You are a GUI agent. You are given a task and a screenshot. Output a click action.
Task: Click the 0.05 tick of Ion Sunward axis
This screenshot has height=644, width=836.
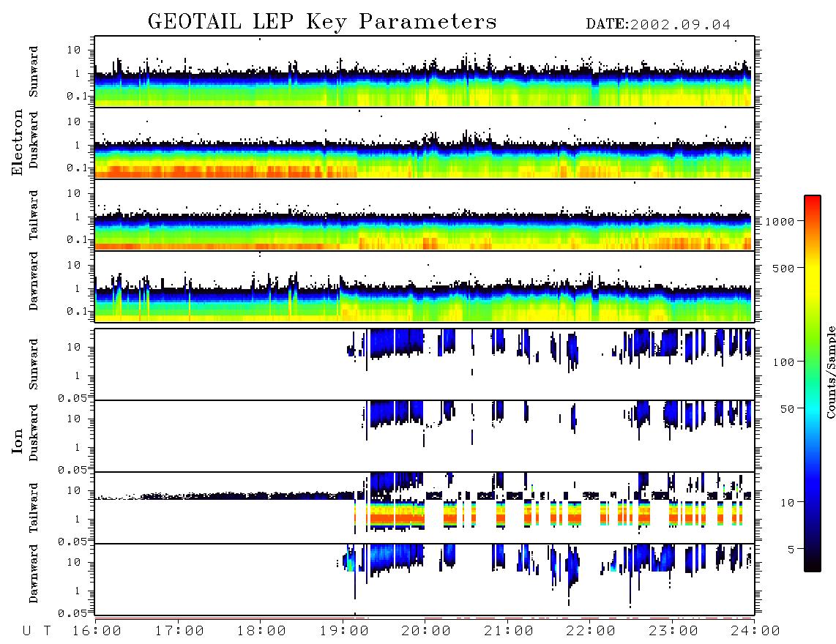pyautogui.click(x=72, y=397)
